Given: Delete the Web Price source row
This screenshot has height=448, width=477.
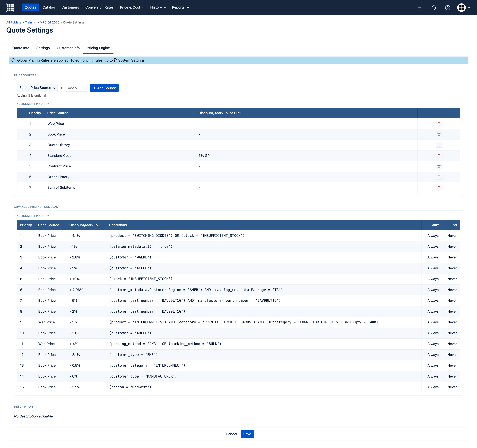Looking at the screenshot, I should coord(439,124).
